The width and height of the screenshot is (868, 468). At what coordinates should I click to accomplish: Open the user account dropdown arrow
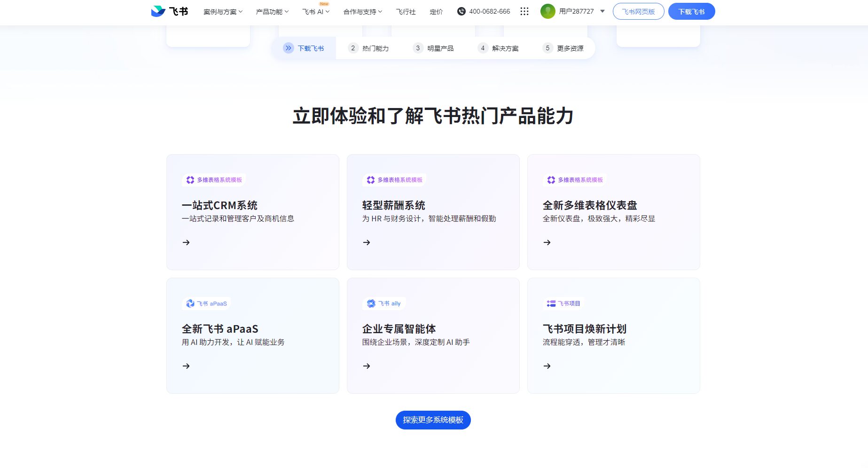pos(602,11)
